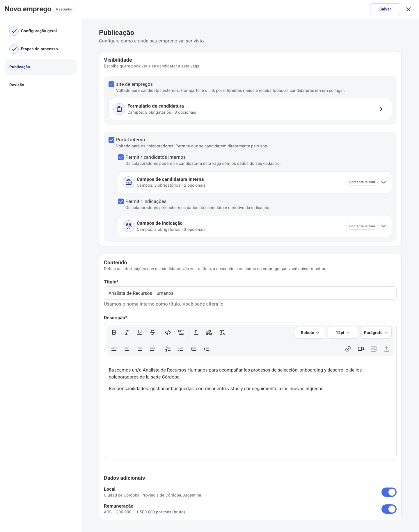Open the Parágrafo style dropdown
The image size is (419, 532).
376,333
